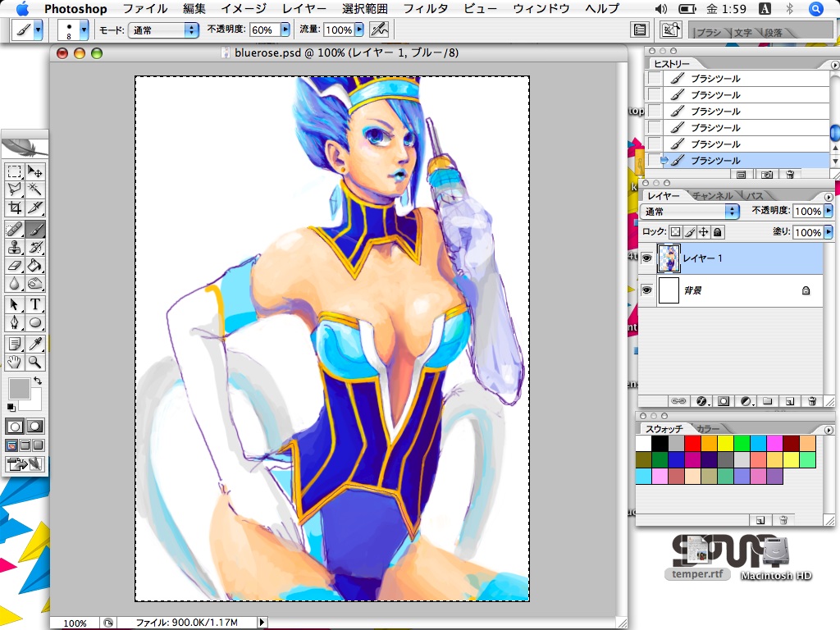
Task: Delete layer using Layers panel trash icon
Action: coord(811,401)
